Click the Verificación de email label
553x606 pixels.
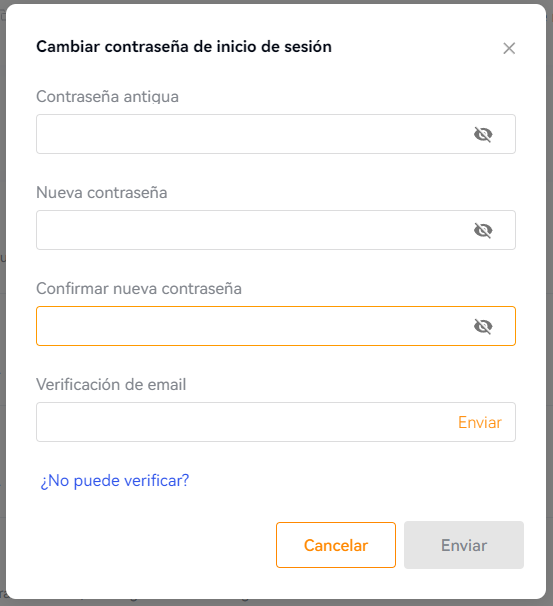click(111, 385)
